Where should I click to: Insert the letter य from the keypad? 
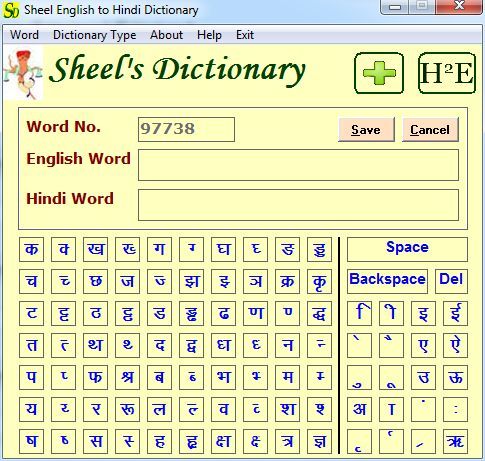pyautogui.click(x=31, y=409)
